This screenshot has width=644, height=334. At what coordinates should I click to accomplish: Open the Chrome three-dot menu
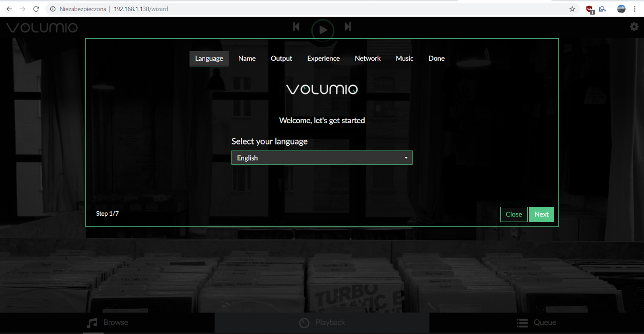pyautogui.click(x=635, y=9)
